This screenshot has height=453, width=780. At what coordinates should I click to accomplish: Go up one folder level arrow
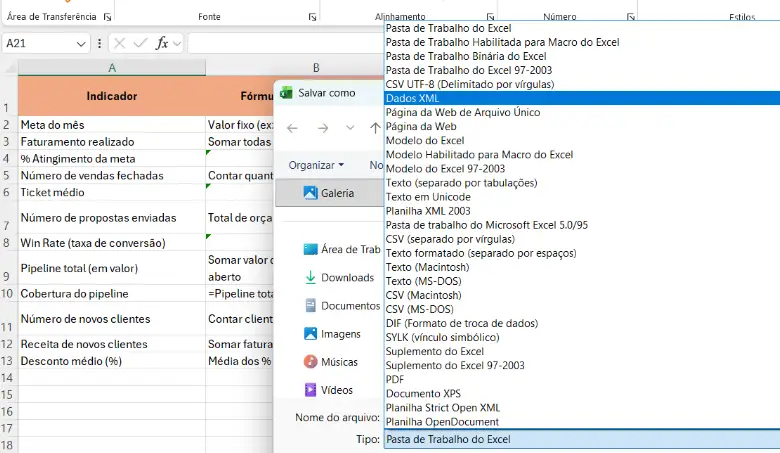click(x=375, y=128)
